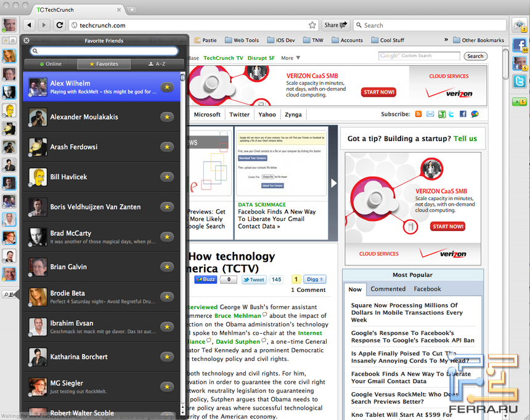Open the Cool Stuff bookmark folder
The height and width of the screenshot is (420, 530).
[x=388, y=40]
